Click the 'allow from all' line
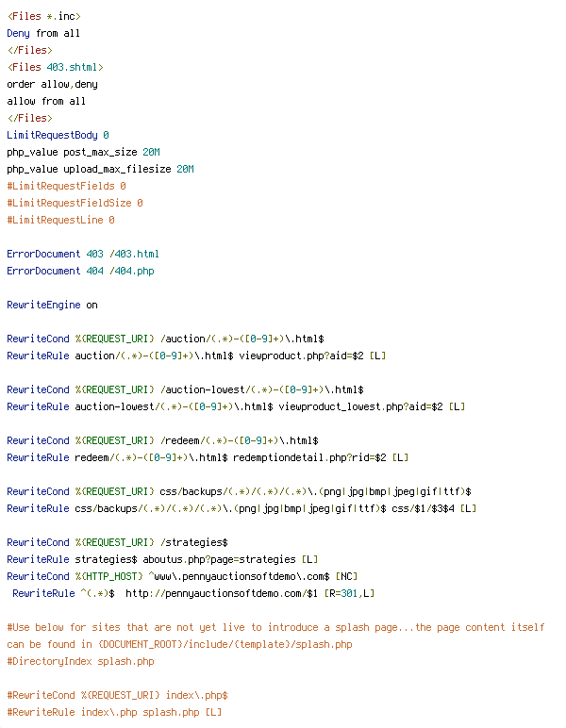 [46, 101]
